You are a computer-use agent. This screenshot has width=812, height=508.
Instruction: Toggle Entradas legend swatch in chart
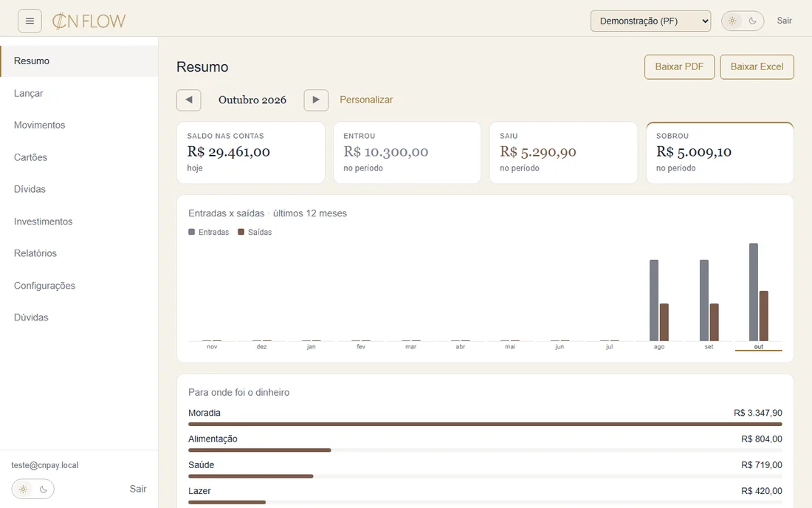tap(192, 232)
